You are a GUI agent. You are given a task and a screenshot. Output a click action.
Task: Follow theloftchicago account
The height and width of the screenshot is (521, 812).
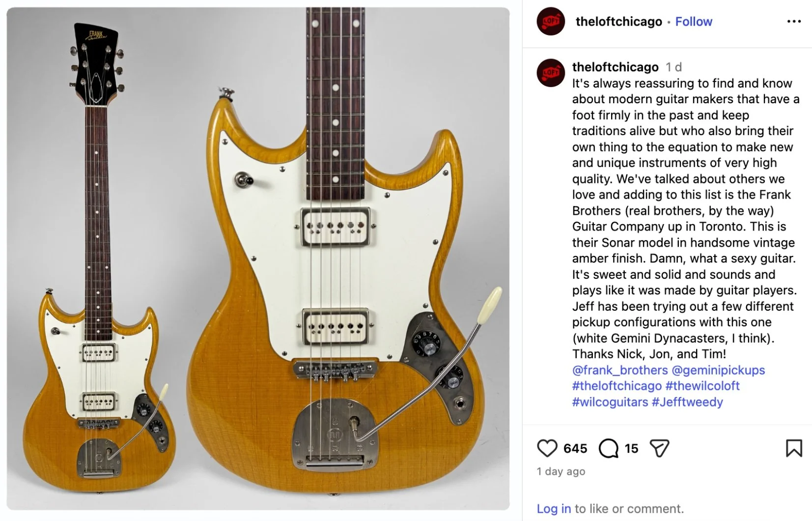(694, 22)
